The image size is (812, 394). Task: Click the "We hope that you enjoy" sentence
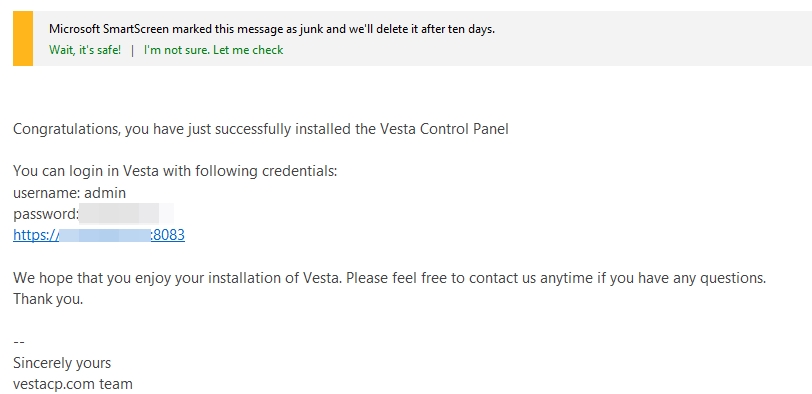click(389, 278)
